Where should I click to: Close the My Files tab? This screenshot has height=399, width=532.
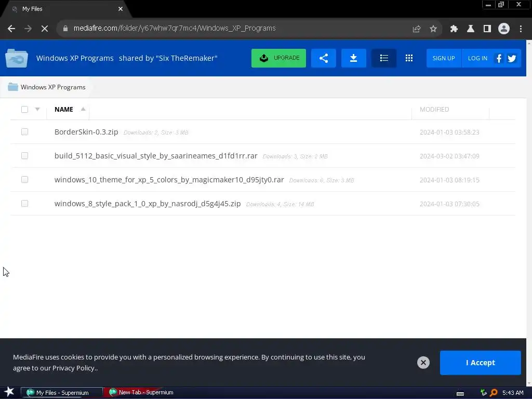point(121,9)
